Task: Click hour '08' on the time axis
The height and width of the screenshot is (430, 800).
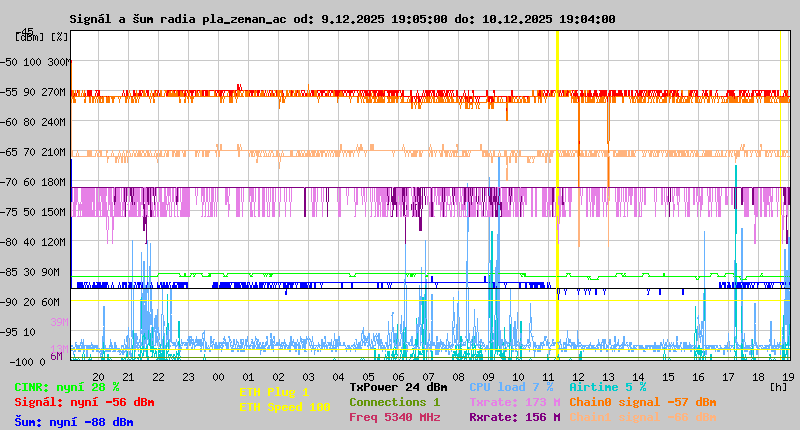Action: click(x=458, y=377)
